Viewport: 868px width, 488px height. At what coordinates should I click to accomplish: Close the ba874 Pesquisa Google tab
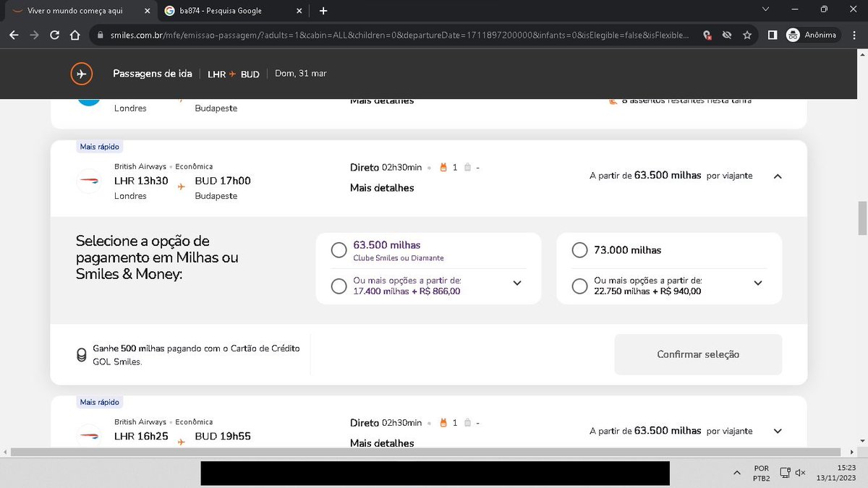tap(299, 11)
